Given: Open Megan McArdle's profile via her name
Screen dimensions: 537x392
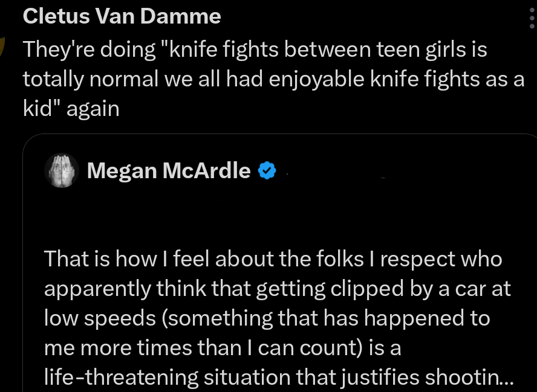Looking at the screenshot, I should click(168, 170).
